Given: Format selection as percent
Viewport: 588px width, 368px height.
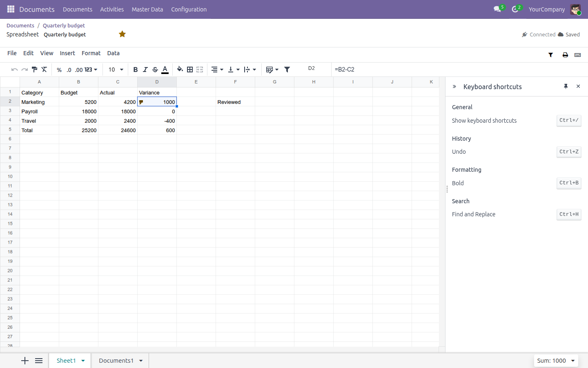Looking at the screenshot, I should point(59,70).
